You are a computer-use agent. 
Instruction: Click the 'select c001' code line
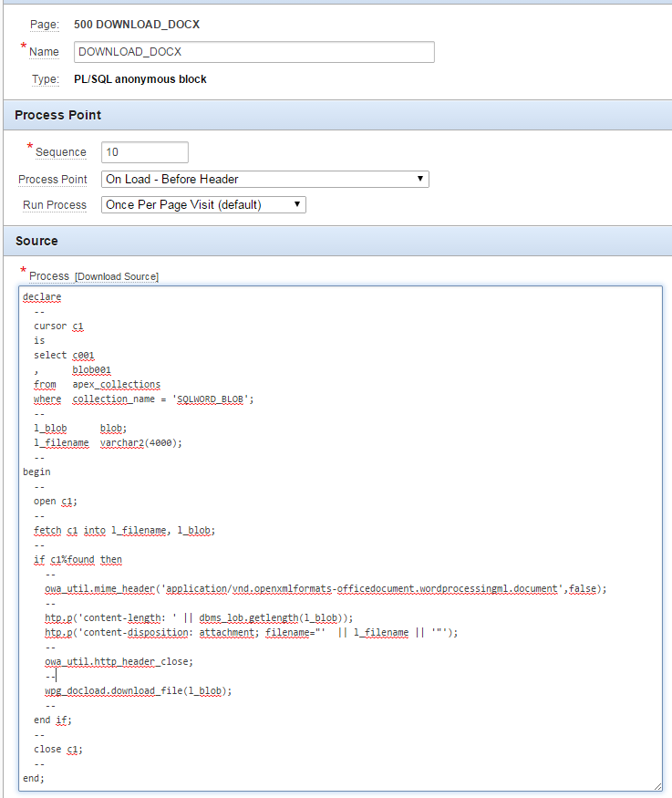click(x=64, y=356)
